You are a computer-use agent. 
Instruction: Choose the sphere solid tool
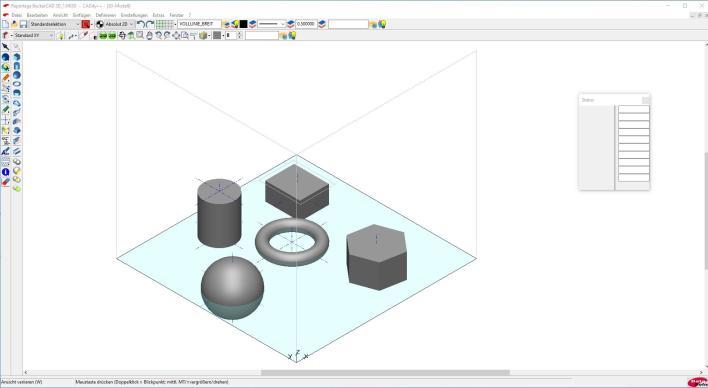tap(17, 75)
